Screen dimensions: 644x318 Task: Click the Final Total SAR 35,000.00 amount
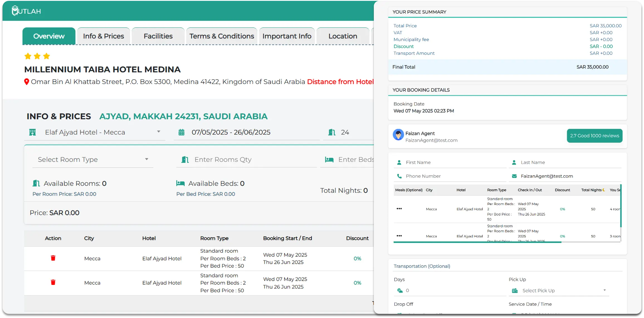click(x=592, y=67)
